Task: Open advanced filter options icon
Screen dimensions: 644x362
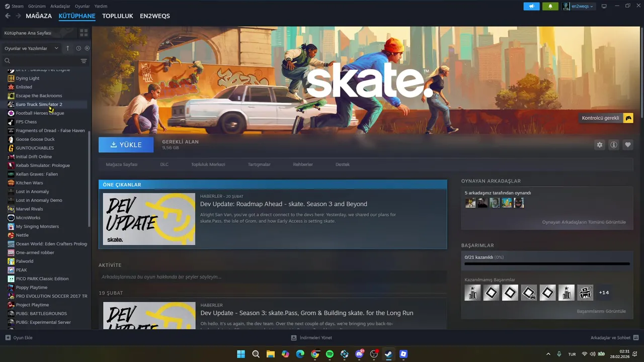Action: (x=84, y=61)
